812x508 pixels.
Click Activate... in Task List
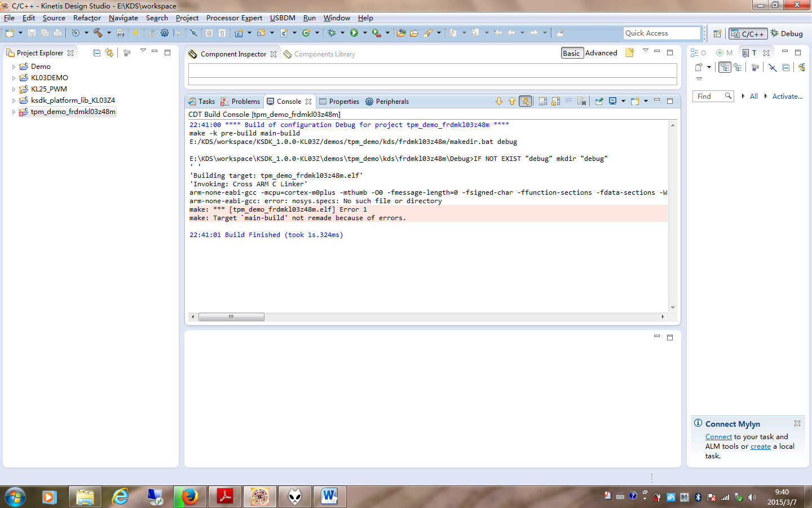(787, 97)
